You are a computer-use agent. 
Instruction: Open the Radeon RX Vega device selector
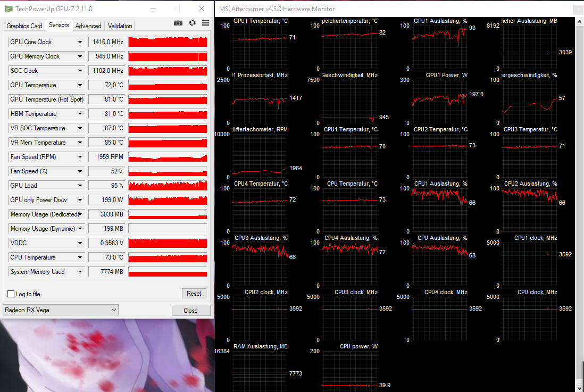click(61, 310)
